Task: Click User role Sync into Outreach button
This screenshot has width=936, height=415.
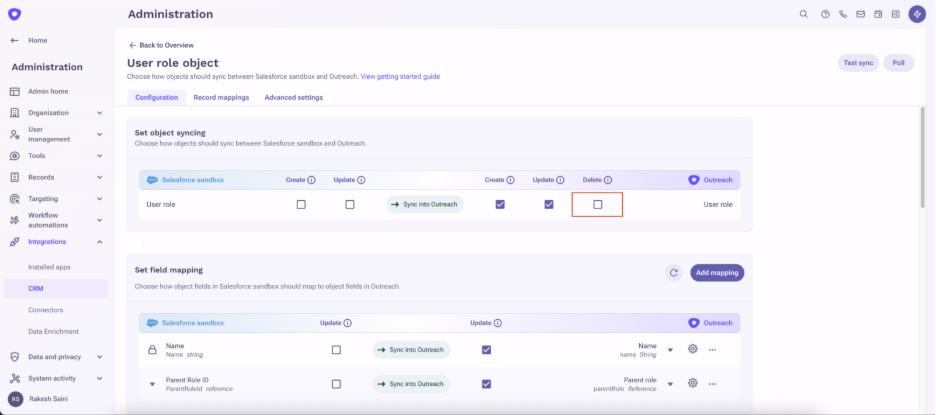Action: click(x=425, y=204)
